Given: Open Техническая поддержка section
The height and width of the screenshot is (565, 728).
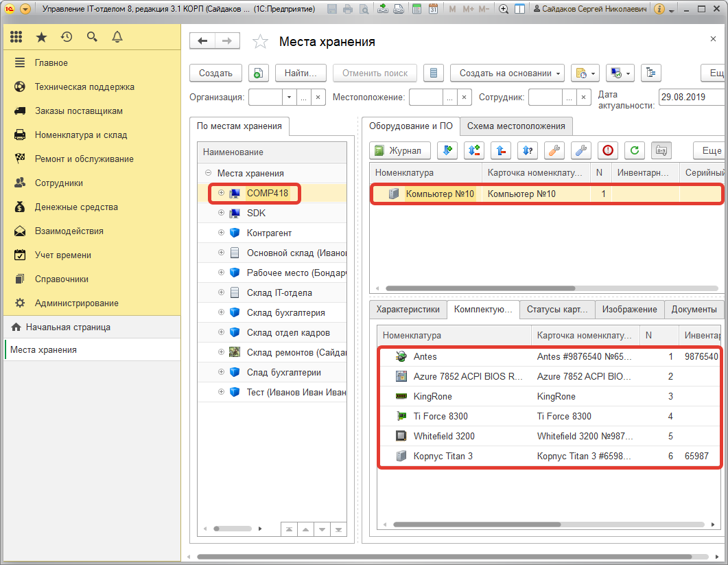Looking at the screenshot, I should [84, 87].
